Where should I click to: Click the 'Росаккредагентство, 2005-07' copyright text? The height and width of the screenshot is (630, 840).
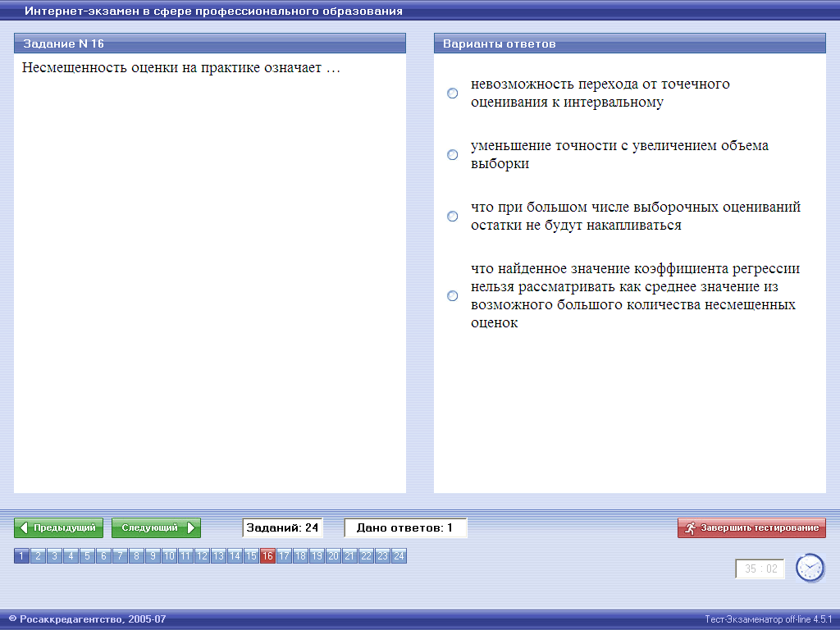(x=88, y=619)
